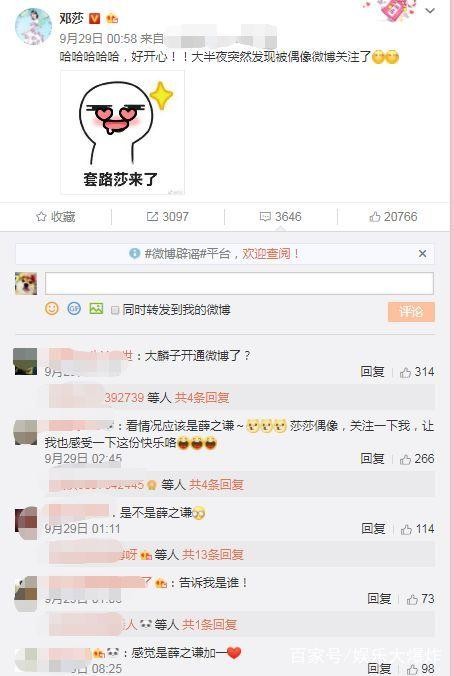Expand 共1条回复 reply thread
454x676 pixels.
pos(210,624)
